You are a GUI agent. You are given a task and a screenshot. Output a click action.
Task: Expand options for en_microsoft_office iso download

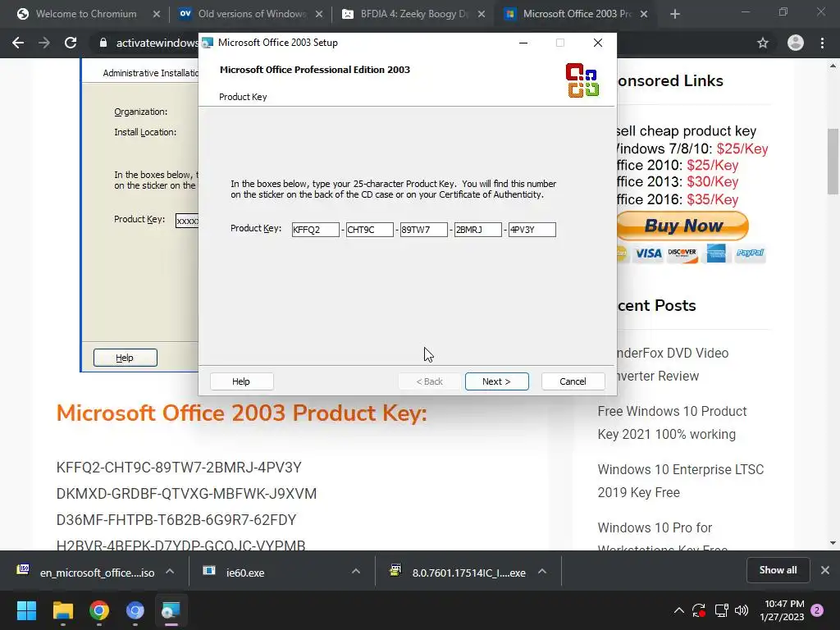click(170, 572)
